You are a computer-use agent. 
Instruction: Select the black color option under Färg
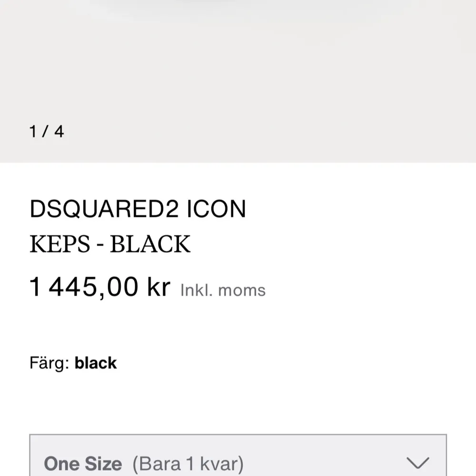[95, 363]
